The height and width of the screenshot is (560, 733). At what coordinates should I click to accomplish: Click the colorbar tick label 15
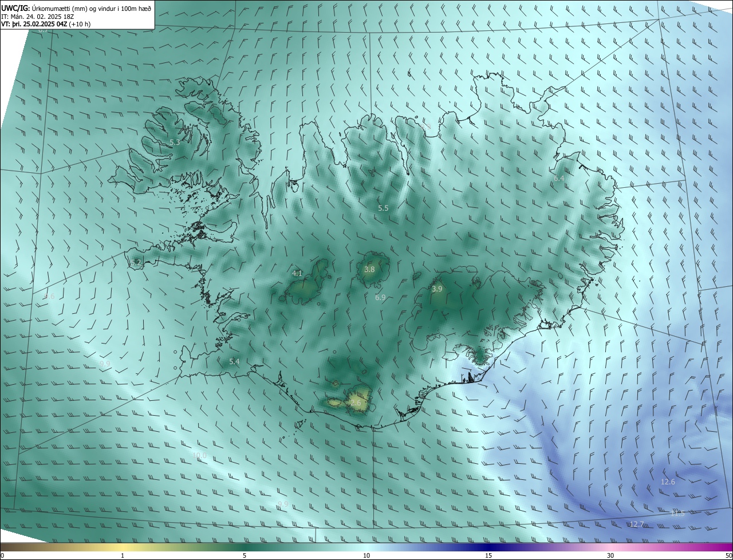[488, 555]
